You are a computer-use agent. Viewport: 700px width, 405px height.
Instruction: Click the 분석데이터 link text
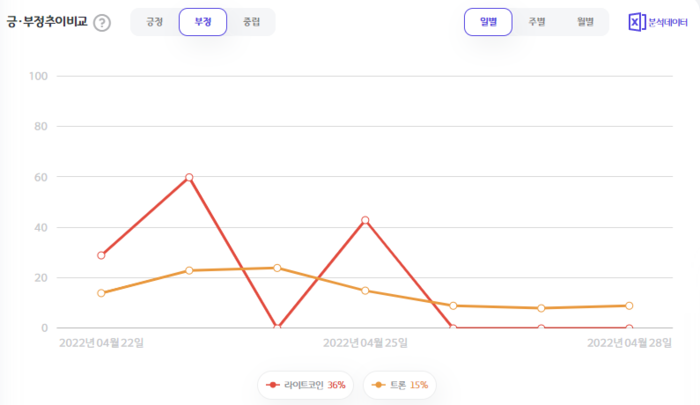668,22
